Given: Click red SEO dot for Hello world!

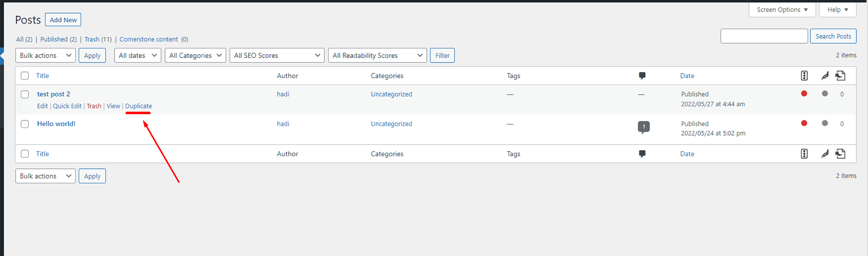Looking at the screenshot, I should (804, 123).
